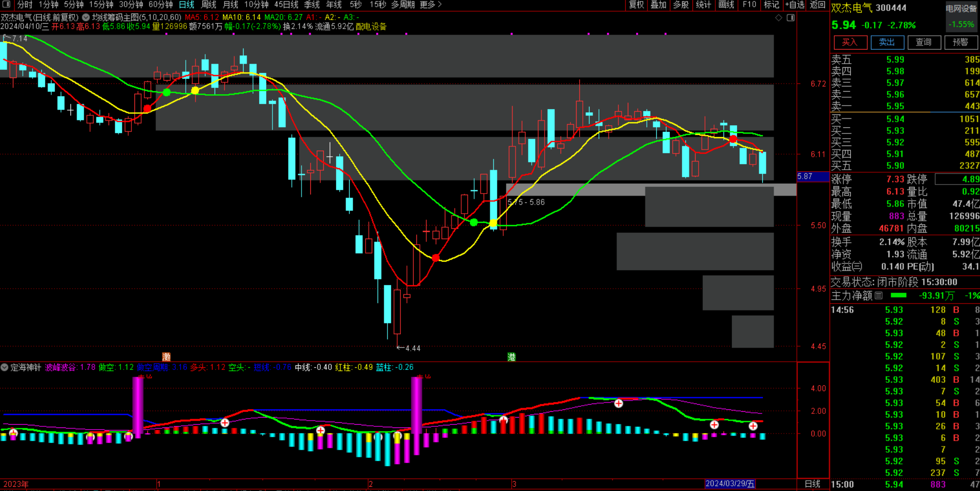Select the 买一 5.94 order row
The height and width of the screenshot is (491, 980).
[x=905, y=119]
